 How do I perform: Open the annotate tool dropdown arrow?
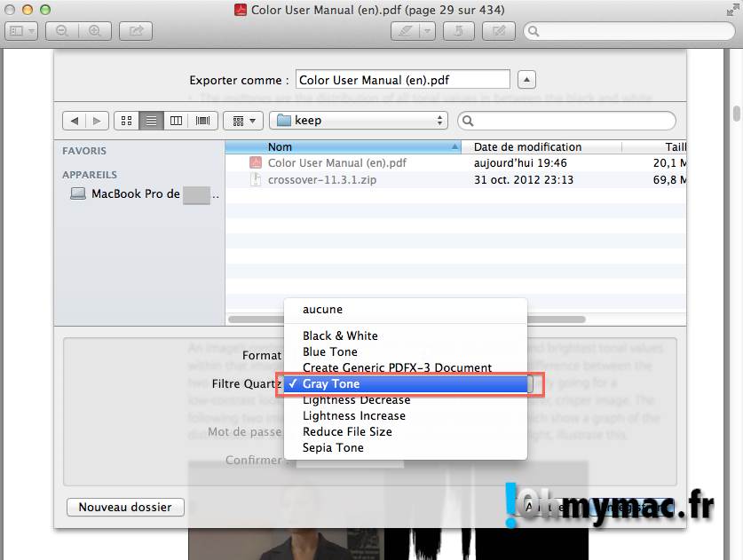tap(427, 31)
